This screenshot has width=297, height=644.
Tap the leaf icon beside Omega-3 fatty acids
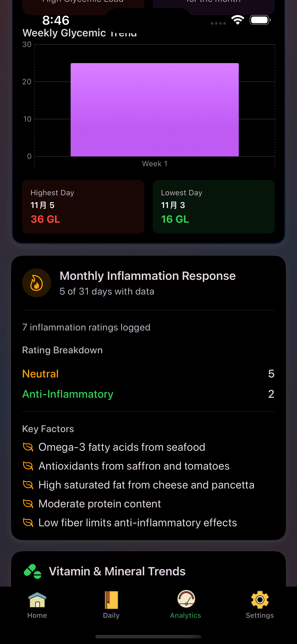click(x=28, y=447)
